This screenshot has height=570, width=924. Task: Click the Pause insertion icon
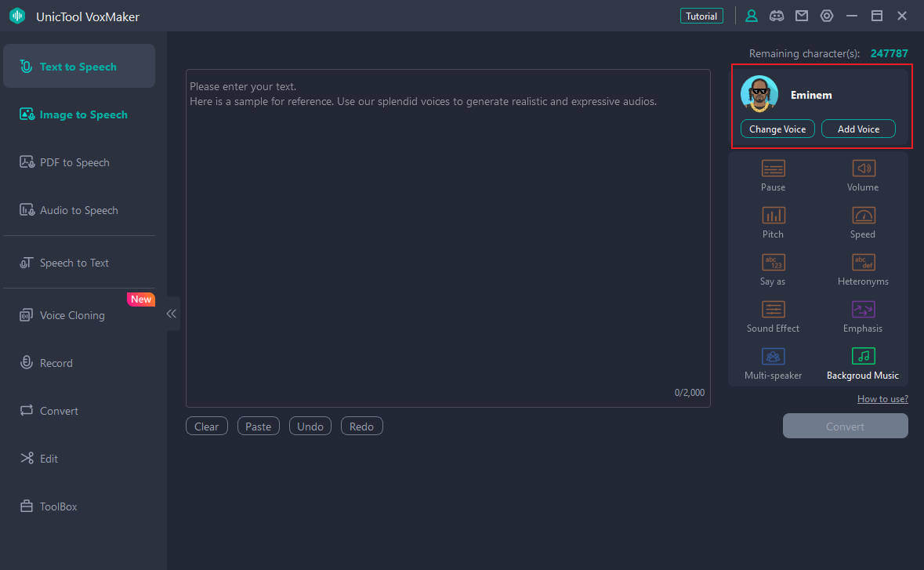coord(773,169)
